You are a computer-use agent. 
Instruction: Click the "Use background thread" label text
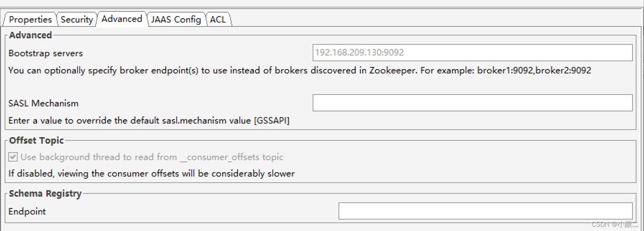click(152, 158)
